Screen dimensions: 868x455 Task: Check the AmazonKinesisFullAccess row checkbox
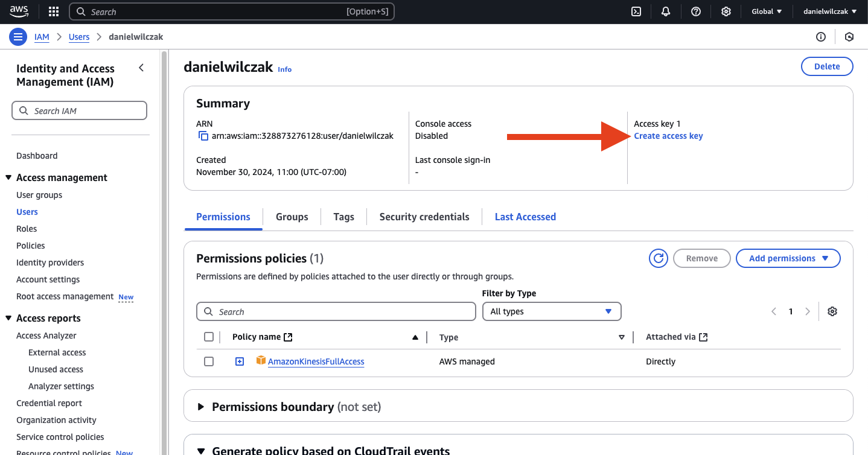pos(209,361)
